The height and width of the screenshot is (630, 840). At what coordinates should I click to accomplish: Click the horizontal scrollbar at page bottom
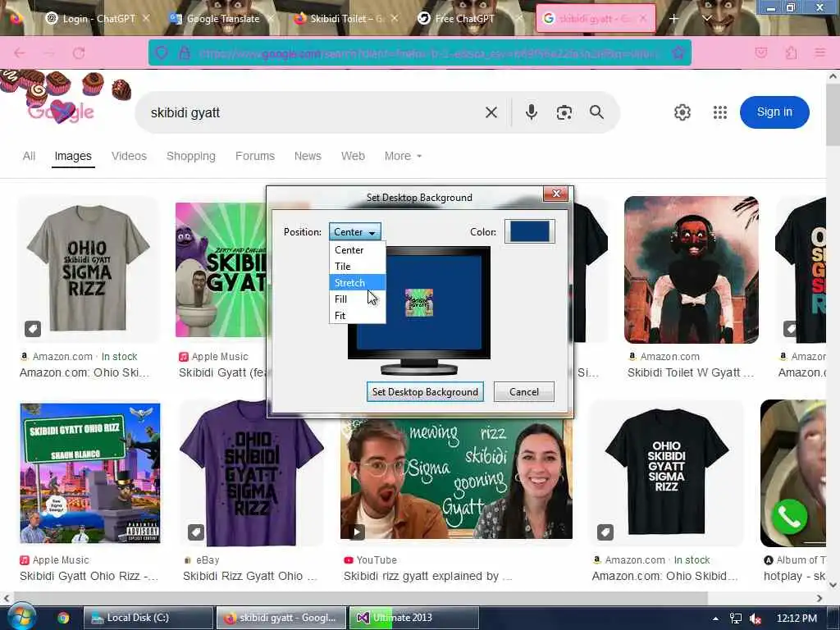tap(360, 598)
